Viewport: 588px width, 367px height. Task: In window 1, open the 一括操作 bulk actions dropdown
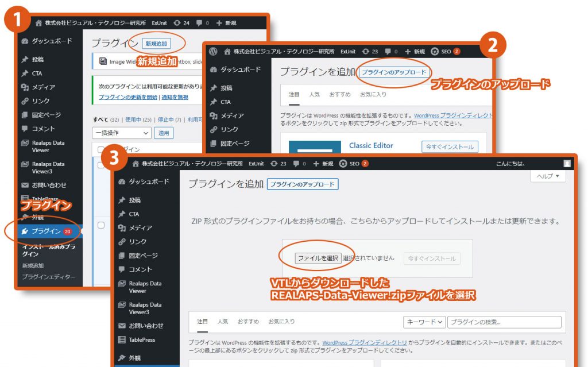[122, 133]
